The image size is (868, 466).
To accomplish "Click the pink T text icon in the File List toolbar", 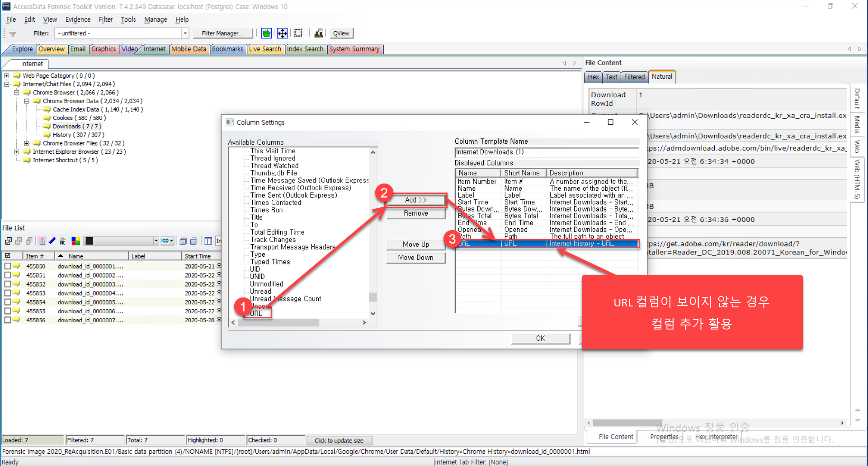I will (42, 241).
